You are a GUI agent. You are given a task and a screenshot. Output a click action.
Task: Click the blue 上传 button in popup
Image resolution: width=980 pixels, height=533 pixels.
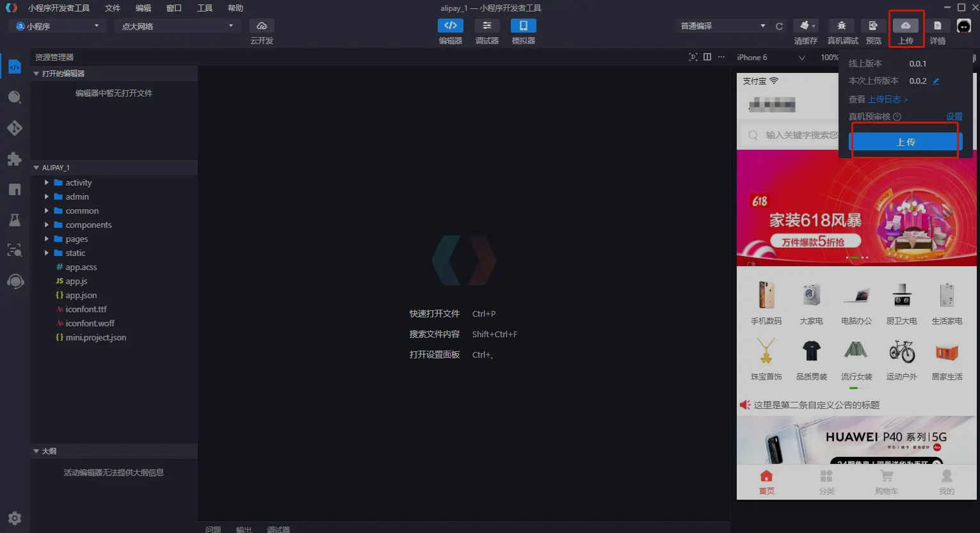click(906, 142)
